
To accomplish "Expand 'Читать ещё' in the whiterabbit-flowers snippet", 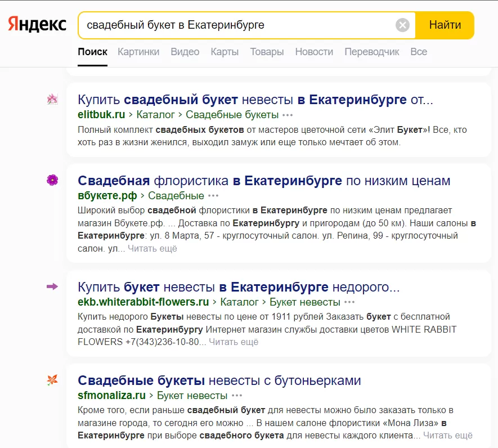I will tap(234, 342).
